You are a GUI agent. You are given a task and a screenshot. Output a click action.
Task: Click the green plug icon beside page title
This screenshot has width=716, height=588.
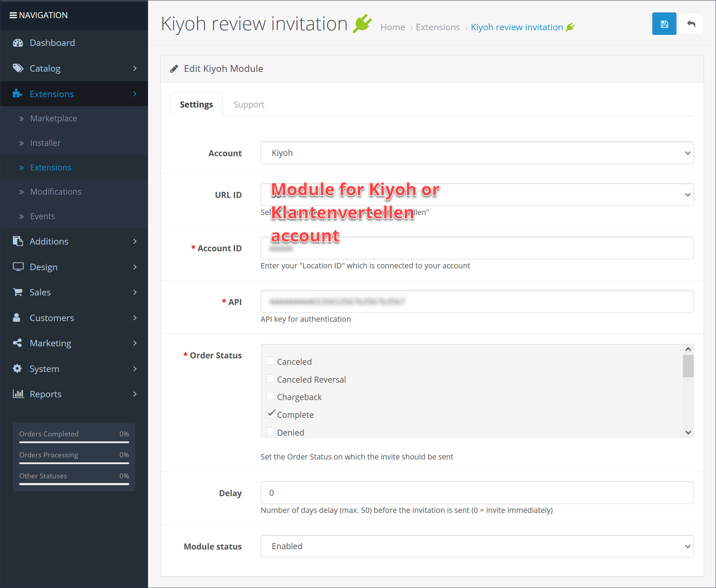tap(362, 24)
